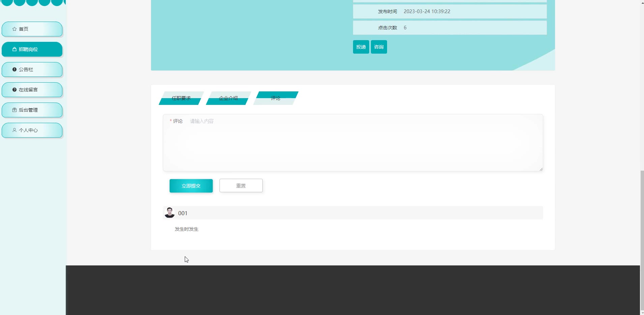Click the bag icon beside 招聘岗位
The height and width of the screenshot is (315, 644).
14,49
